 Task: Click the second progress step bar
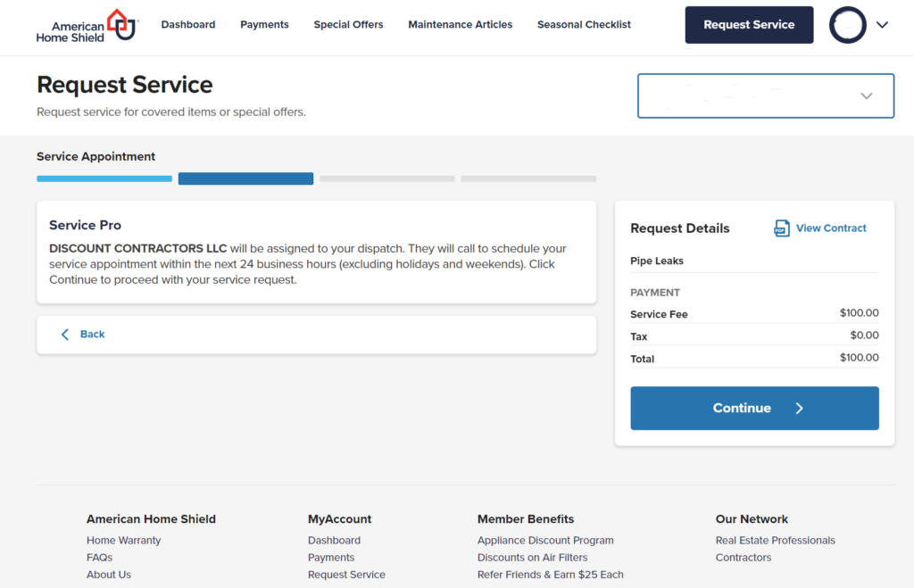coord(245,178)
